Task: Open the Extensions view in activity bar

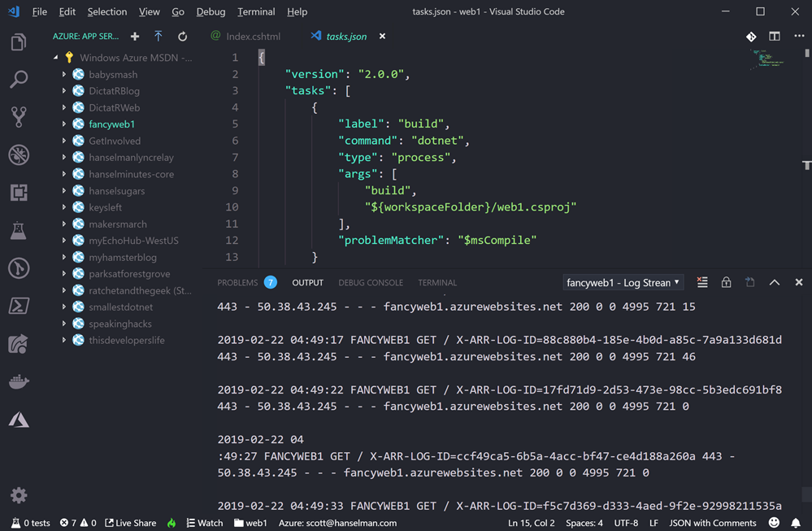Action: (x=19, y=193)
